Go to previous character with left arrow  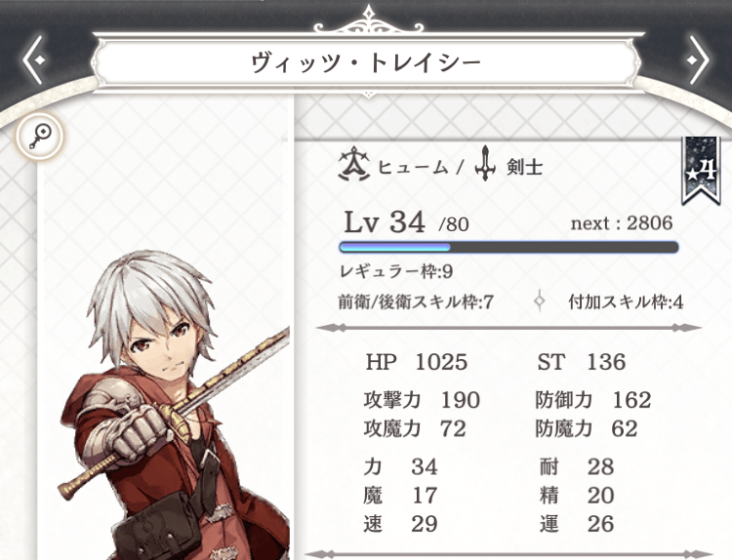click(x=34, y=60)
